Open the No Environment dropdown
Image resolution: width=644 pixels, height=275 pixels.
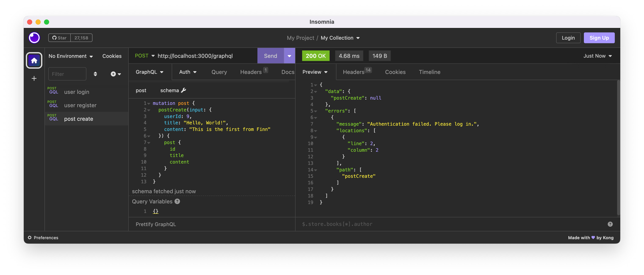click(70, 56)
